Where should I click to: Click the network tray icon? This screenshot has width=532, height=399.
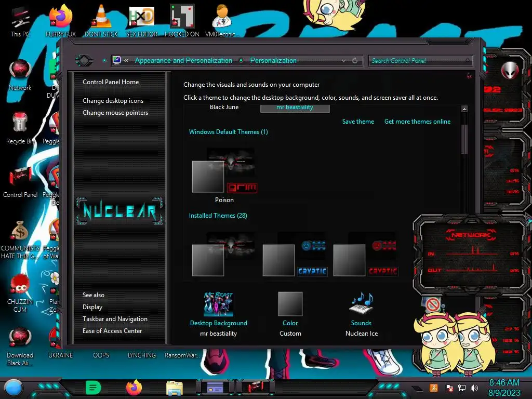point(461,388)
